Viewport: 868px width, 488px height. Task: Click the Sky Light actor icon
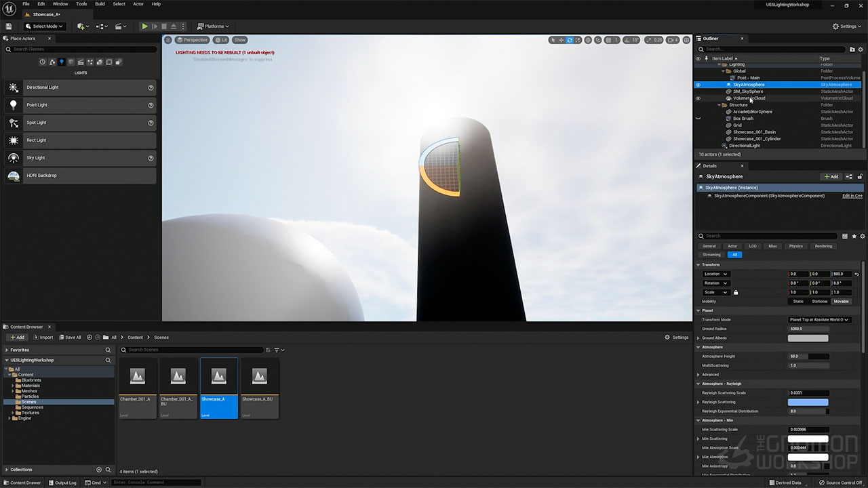click(14, 158)
